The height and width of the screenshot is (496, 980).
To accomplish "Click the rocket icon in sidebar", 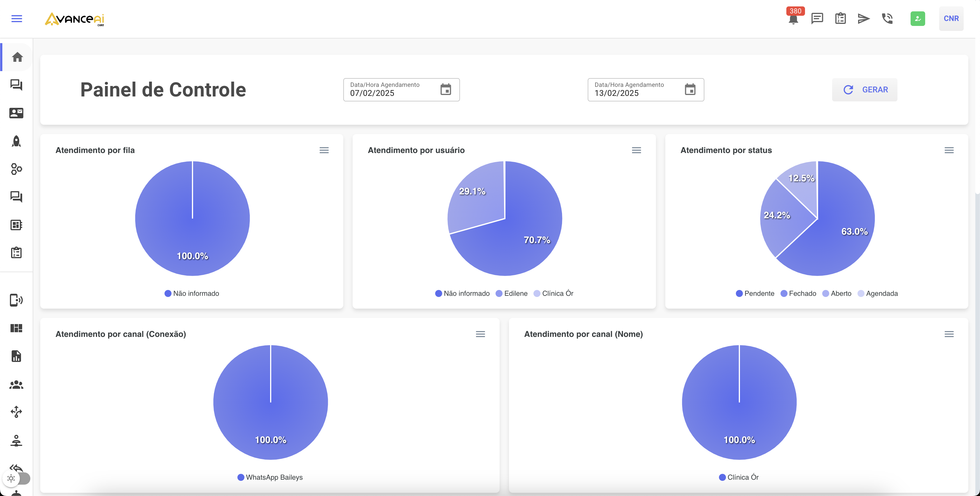I will (x=16, y=141).
